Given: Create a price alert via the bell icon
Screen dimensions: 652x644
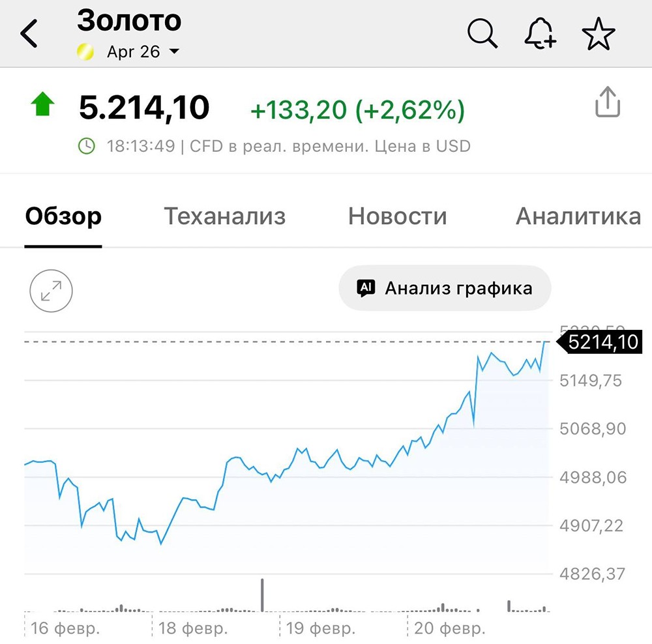Looking at the screenshot, I should pos(540,34).
